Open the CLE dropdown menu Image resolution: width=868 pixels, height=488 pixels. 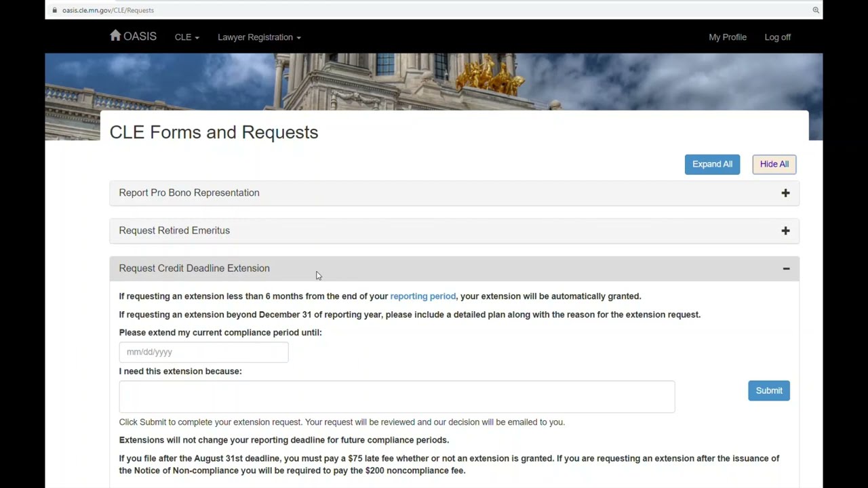[x=186, y=37]
